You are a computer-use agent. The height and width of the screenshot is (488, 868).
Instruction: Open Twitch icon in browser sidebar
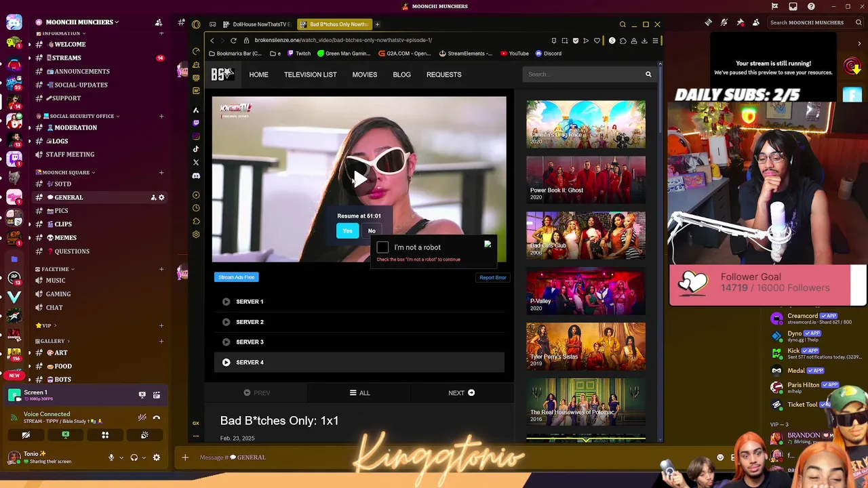(x=196, y=123)
